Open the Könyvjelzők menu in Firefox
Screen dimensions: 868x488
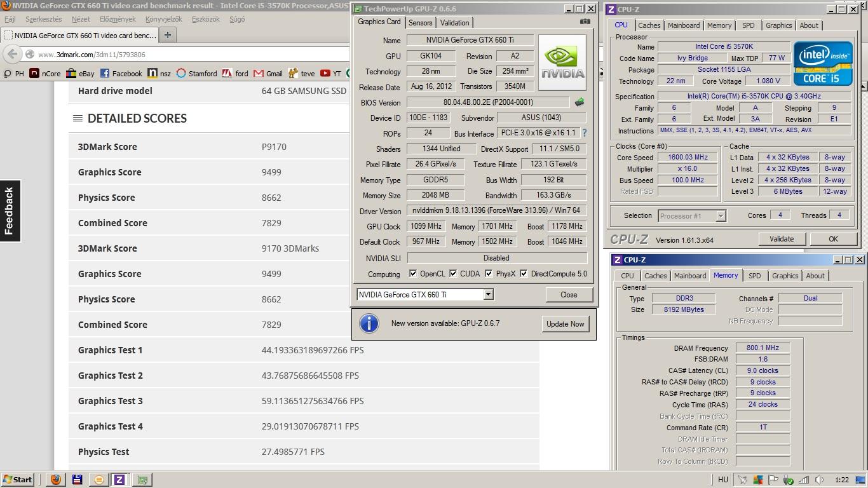[164, 19]
